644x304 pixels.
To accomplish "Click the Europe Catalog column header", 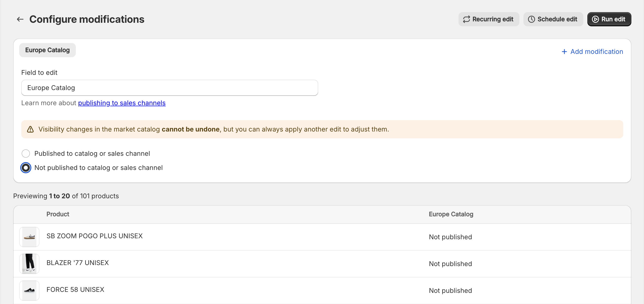I will click(x=451, y=214).
